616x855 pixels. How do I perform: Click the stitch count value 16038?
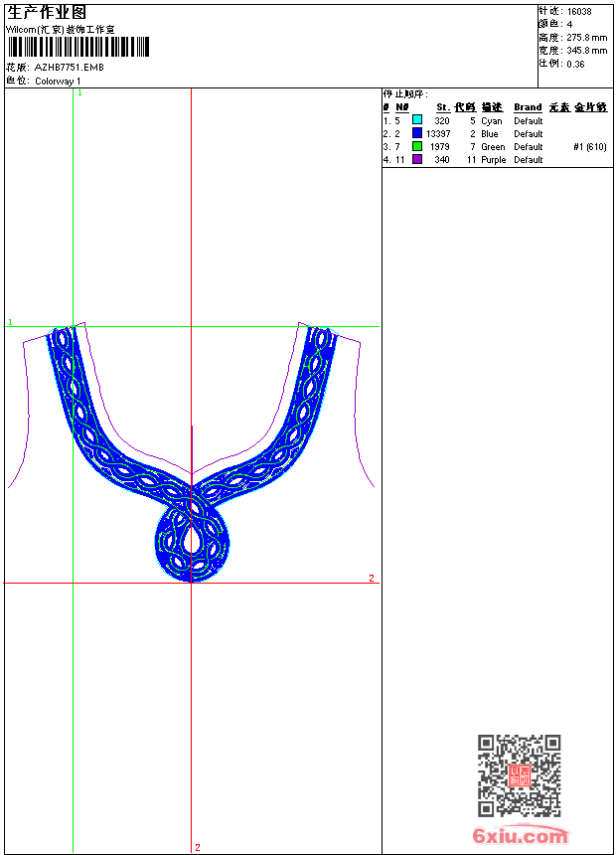(580, 11)
